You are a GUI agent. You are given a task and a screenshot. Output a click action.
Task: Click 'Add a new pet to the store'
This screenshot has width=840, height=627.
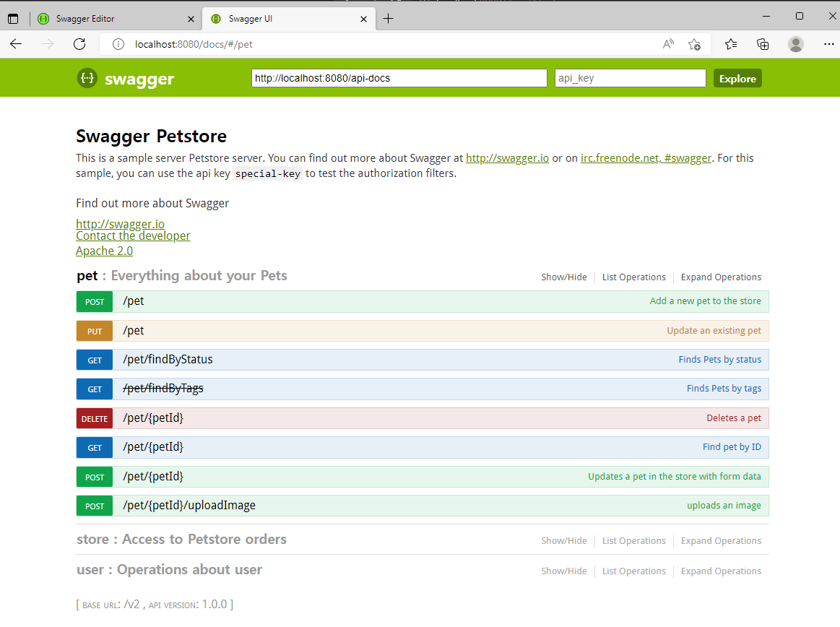705,301
